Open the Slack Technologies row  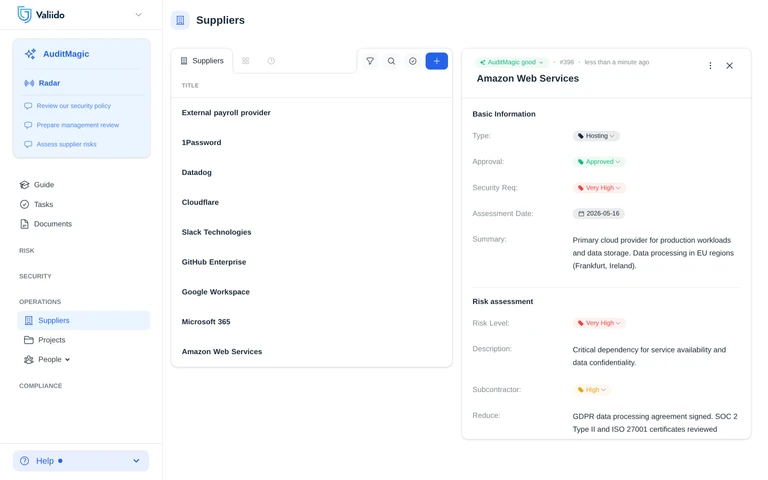point(312,232)
